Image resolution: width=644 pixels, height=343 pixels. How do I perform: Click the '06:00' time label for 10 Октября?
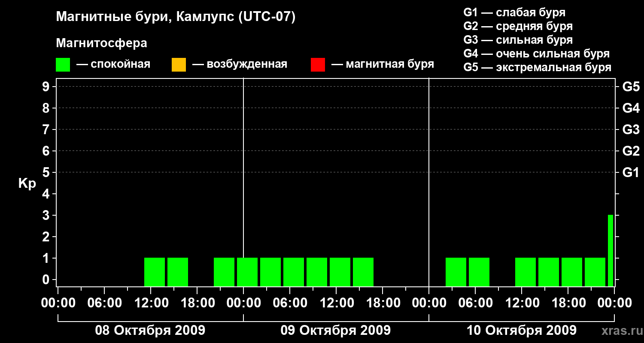475,303
